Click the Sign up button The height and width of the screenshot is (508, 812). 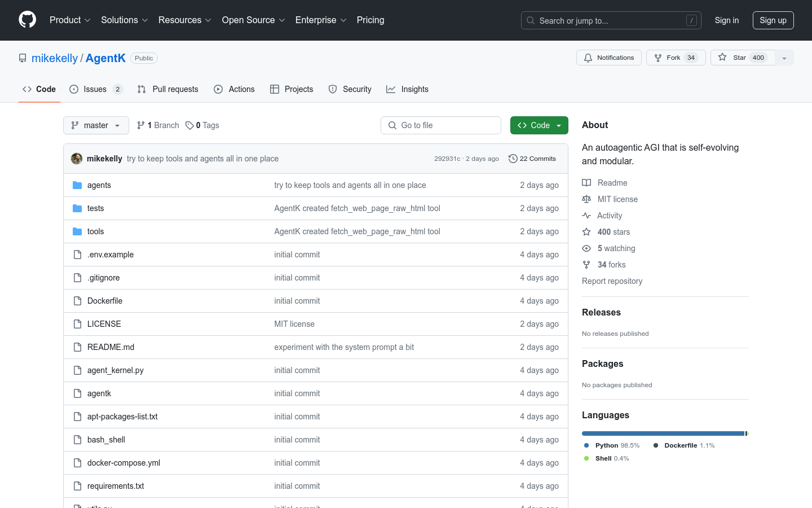pyautogui.click(x=773, y=20)
